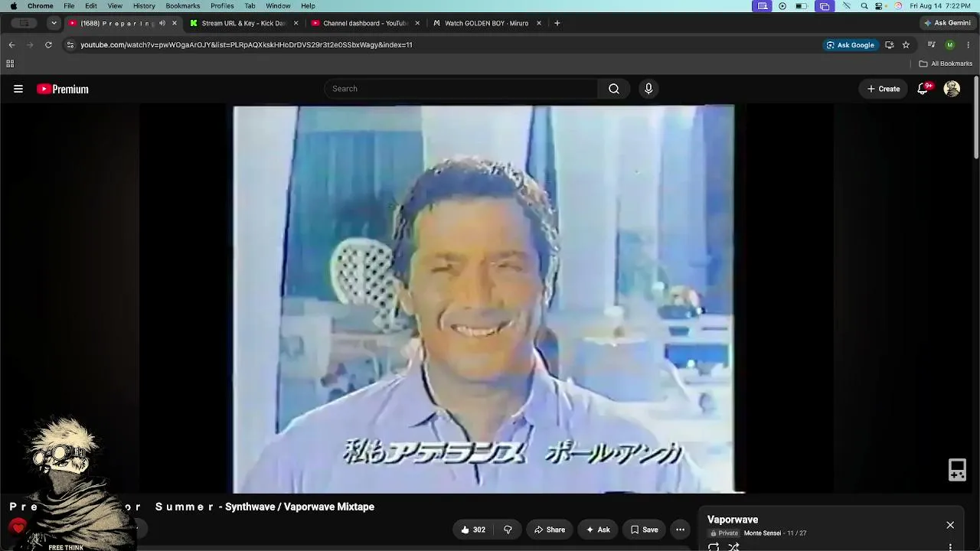Viewport: 980px width, 551px height.
Task: Dislike this video
Action: 508,530
